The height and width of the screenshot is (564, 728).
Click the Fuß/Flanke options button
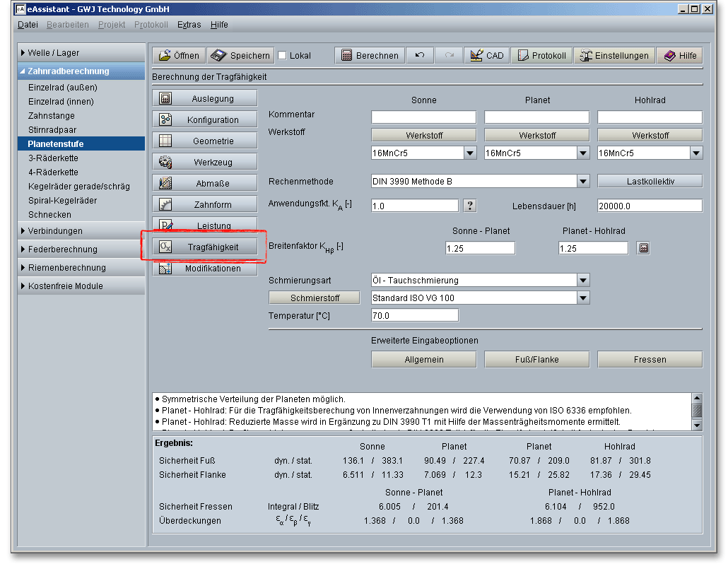pos(537,360)
